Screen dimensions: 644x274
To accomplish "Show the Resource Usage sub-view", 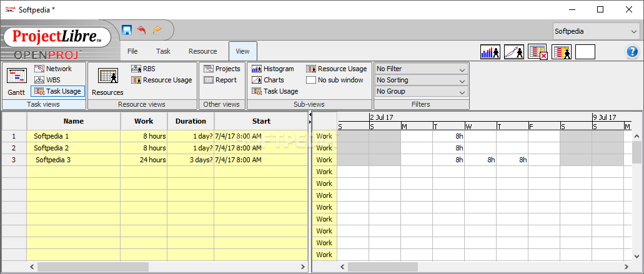I will (337, 69).
